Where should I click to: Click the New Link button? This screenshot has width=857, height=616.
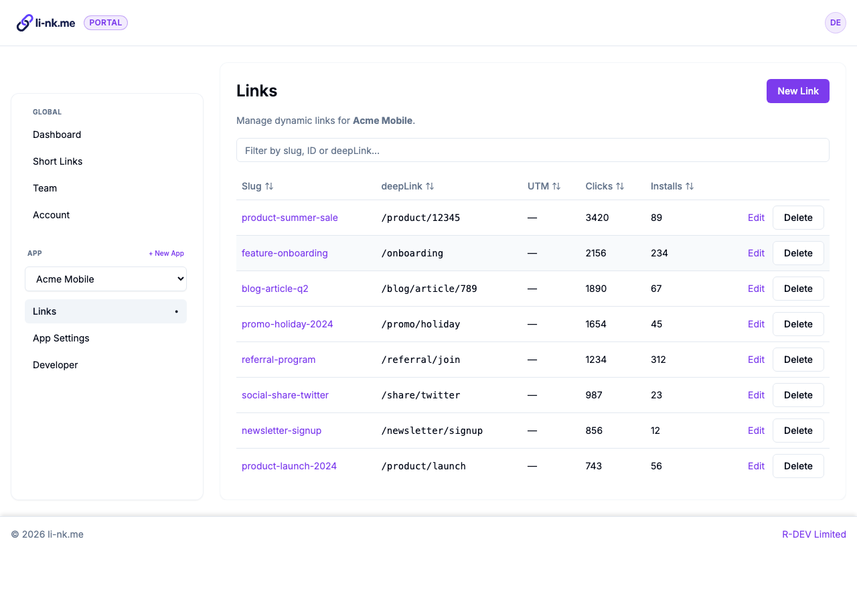point(797,91)
